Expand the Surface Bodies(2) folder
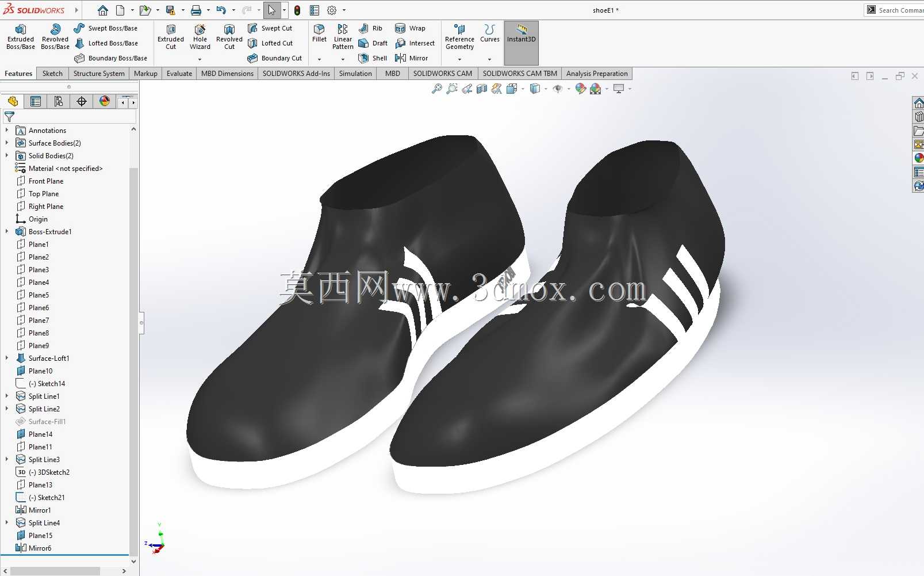This screenshot has height=576, width=924. [x=7, y=143]
